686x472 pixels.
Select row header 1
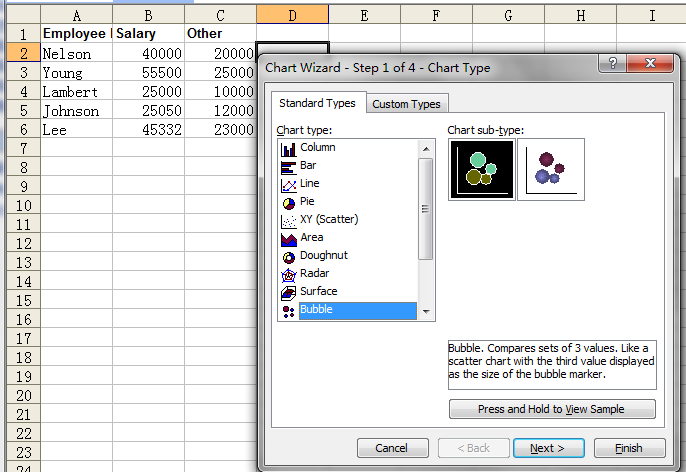[x=24, y=34]
